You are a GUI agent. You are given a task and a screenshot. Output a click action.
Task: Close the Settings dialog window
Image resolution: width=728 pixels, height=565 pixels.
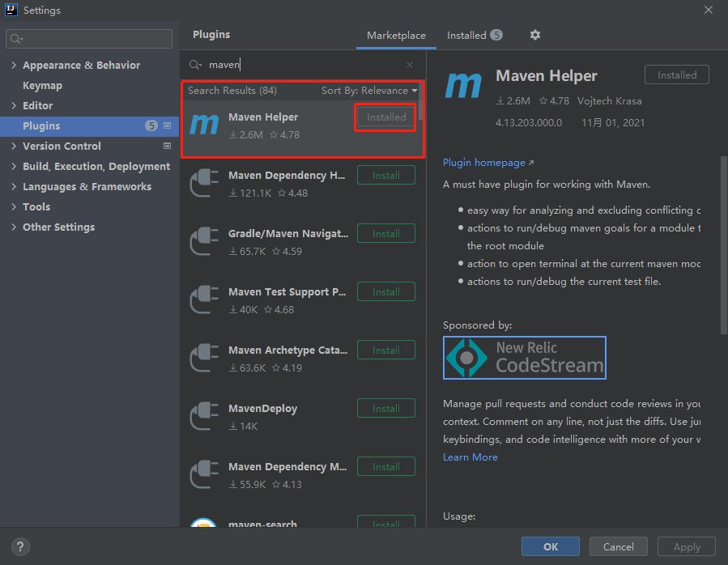point(709,10)
